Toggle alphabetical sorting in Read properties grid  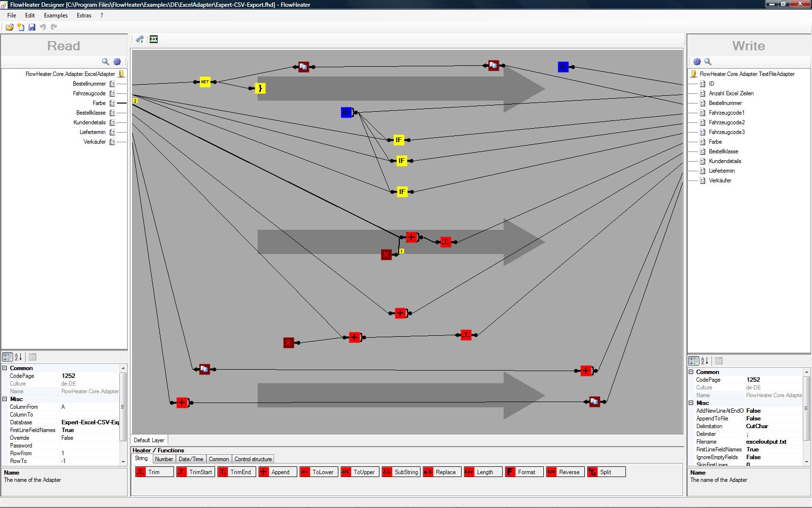tap(18, 357)
